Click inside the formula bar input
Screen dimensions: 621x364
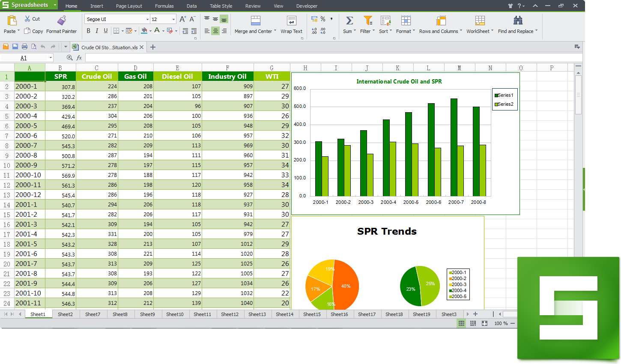334,58
